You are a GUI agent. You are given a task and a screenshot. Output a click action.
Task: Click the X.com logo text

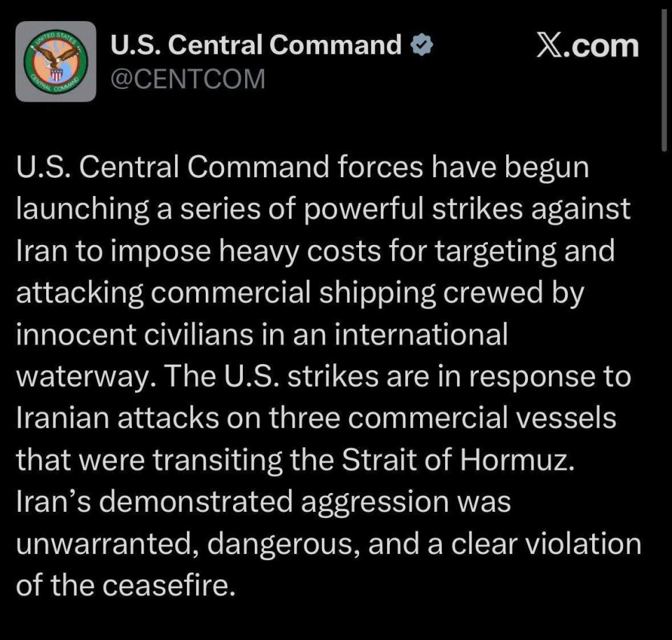587,46
